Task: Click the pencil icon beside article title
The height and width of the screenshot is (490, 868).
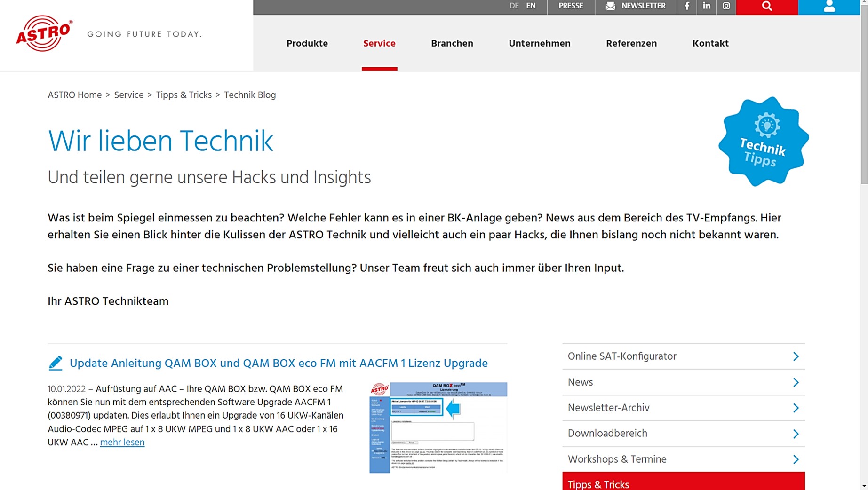Action: (56, 363)
